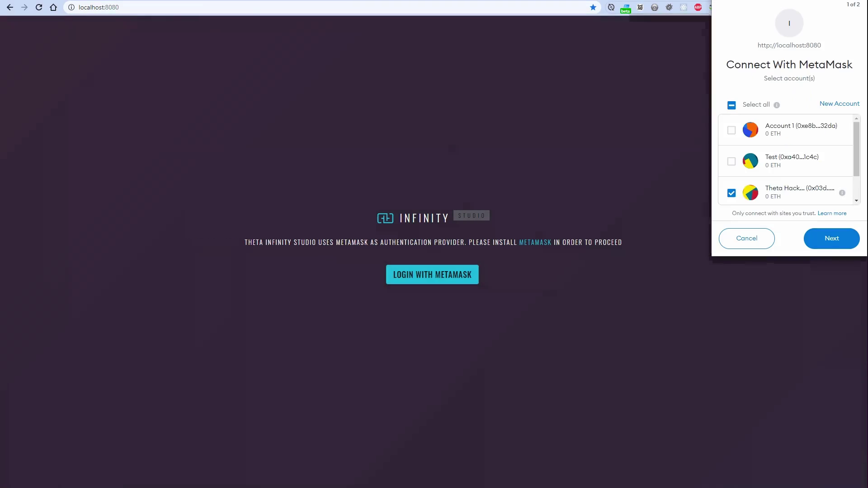Click the bookmark star in address bar
This screenshot has height=488, width=868.
coord(593,7)
